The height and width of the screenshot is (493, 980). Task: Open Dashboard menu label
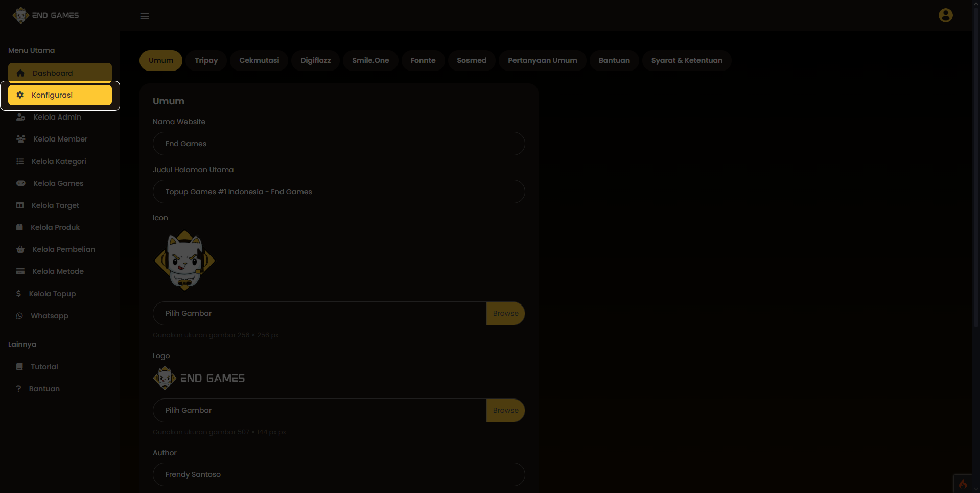click(53, 73)
